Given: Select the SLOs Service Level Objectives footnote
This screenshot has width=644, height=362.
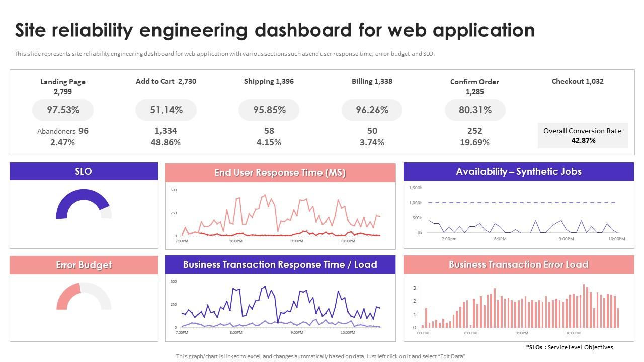Looking at the screenshot, I should coord(568,347).
